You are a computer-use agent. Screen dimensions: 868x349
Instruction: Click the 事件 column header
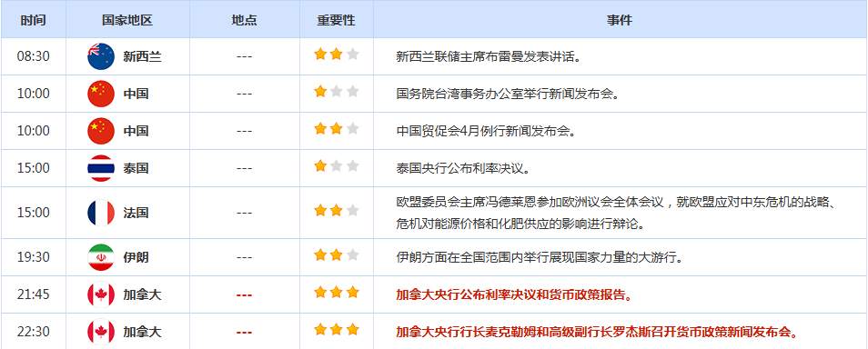(x=619, y=21)
